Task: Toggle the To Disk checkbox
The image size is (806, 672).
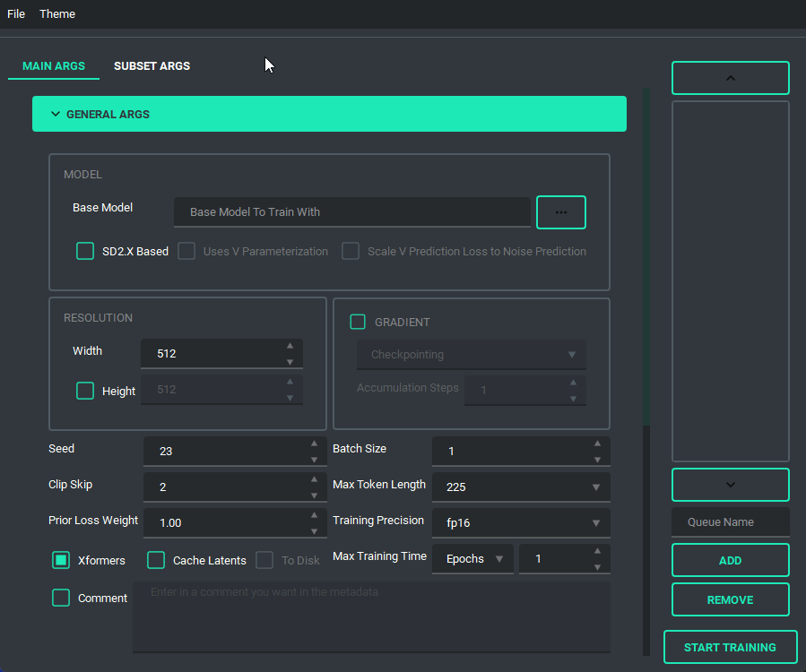Action: 264,560
